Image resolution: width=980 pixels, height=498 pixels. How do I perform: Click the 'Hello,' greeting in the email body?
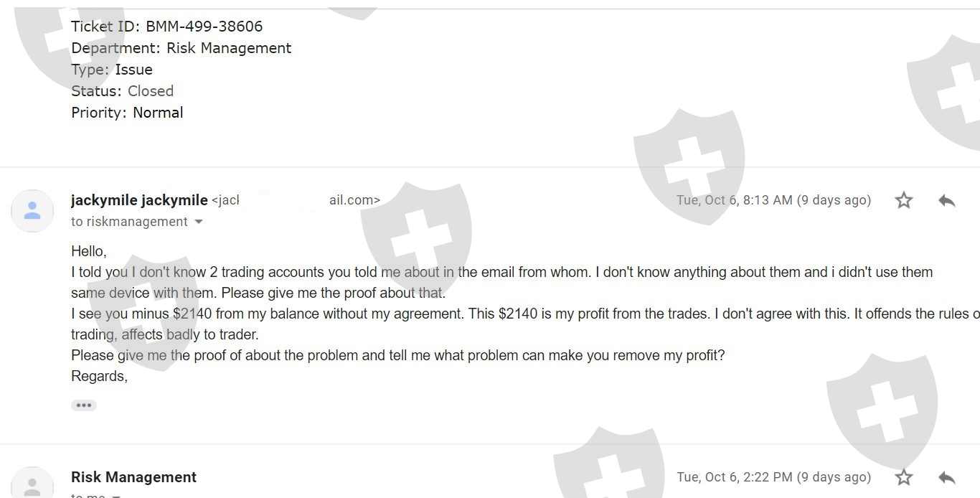(x=89, y=251)
